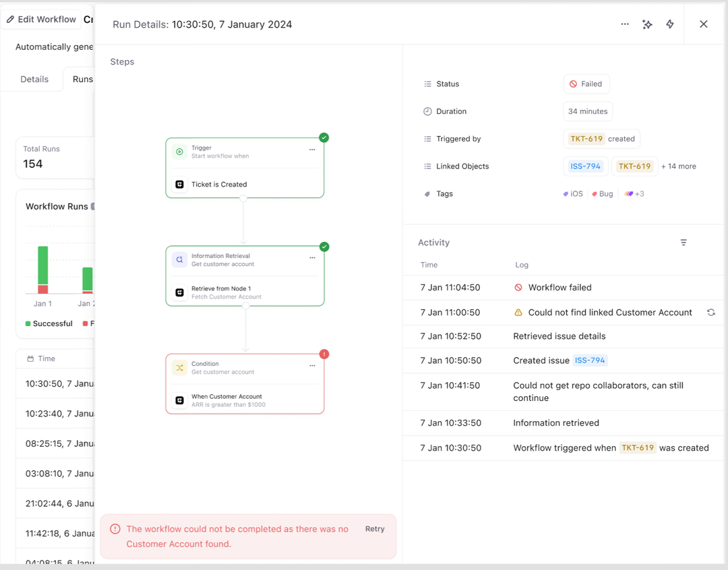
Task: Open the Activity filter icon
Action: coord(684,243)
